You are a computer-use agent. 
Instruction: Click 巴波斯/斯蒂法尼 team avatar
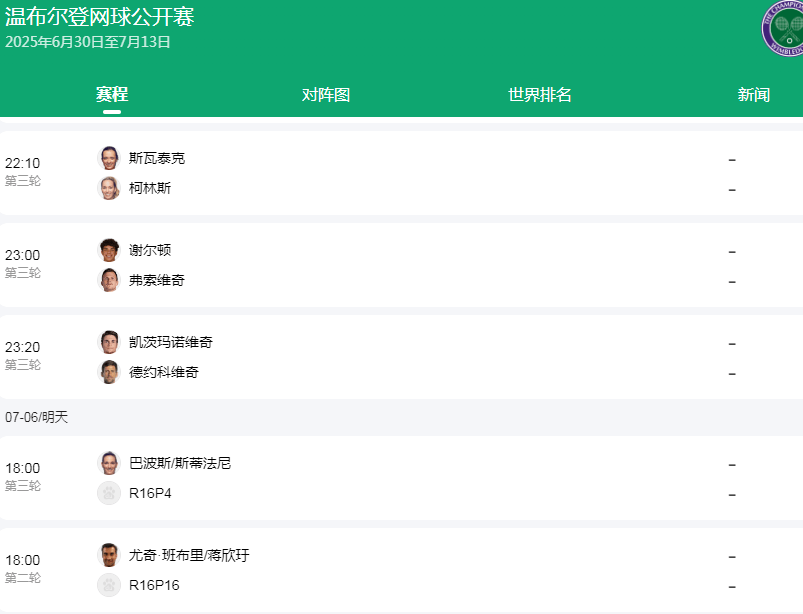(109, 463)
